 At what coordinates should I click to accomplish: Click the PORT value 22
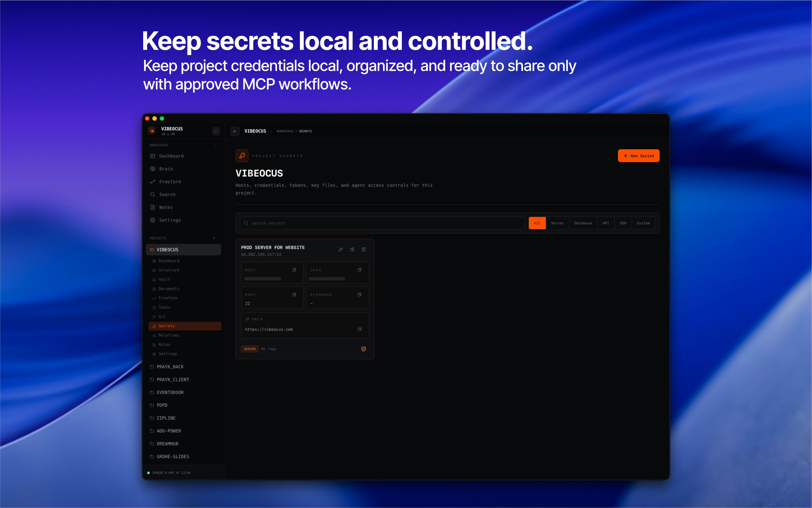[x=247, y=304]
